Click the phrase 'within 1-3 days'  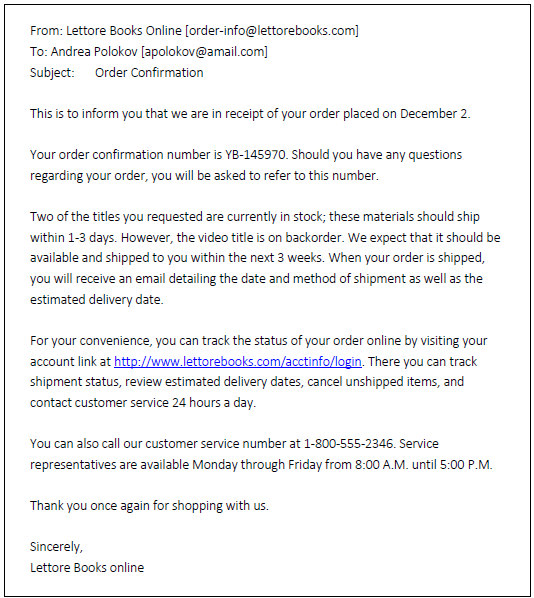click(x=72, y=238)
